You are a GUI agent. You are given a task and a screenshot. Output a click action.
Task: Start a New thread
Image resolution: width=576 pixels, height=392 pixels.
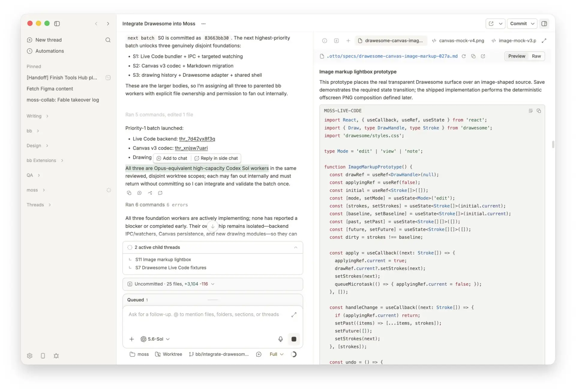(44, 40)
